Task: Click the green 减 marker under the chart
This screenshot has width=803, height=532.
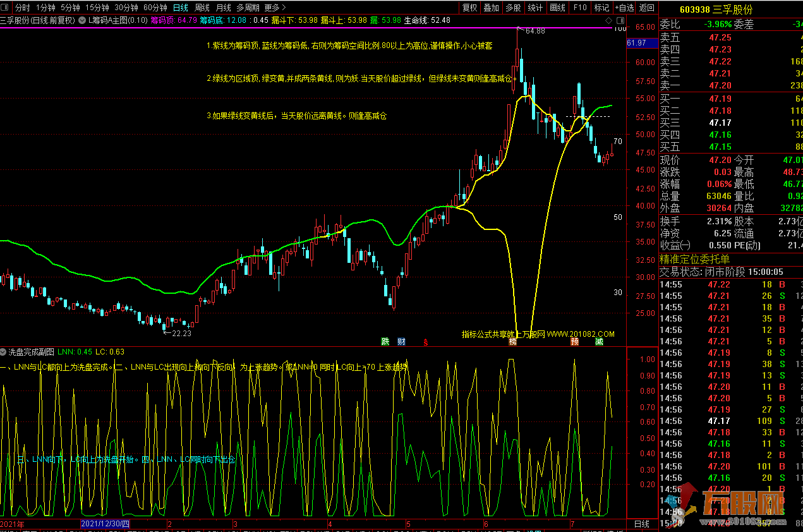Action: [599, 342]
